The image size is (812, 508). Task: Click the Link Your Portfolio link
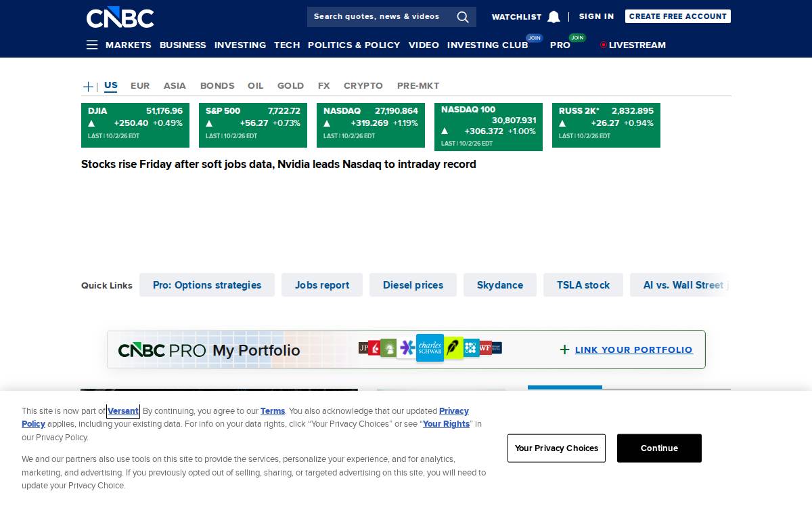[634, 350]
